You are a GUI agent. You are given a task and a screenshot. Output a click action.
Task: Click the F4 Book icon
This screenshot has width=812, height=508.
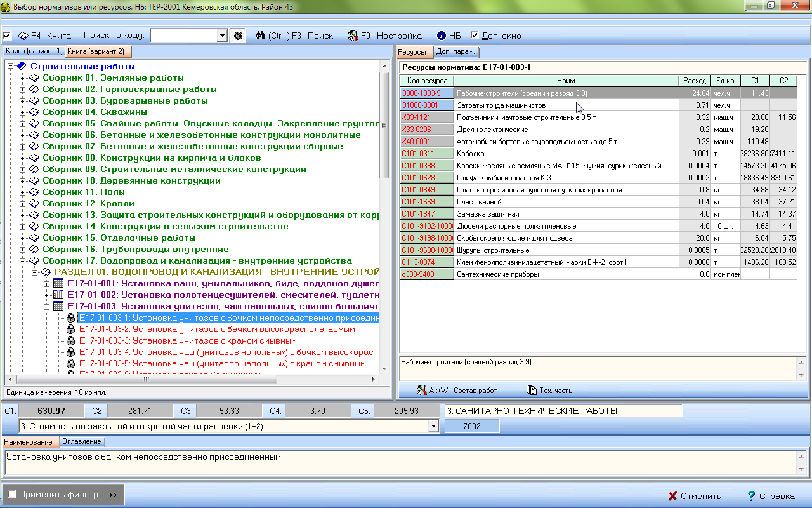24,36
